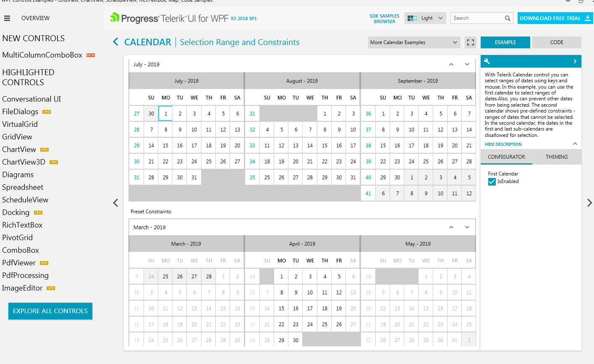Viewport: 594px width, 364px height.
Task: Switch to the CODE tab
Action: [556, 42]
